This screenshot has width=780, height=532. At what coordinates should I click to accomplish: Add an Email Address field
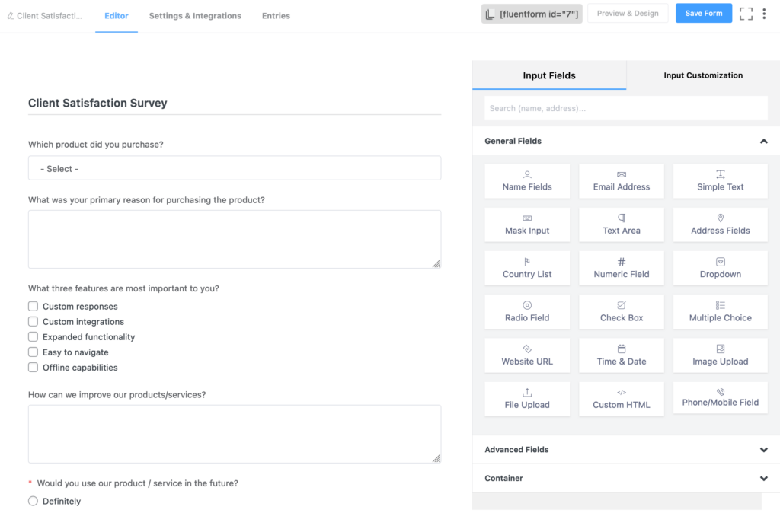(x=622, y=181)
